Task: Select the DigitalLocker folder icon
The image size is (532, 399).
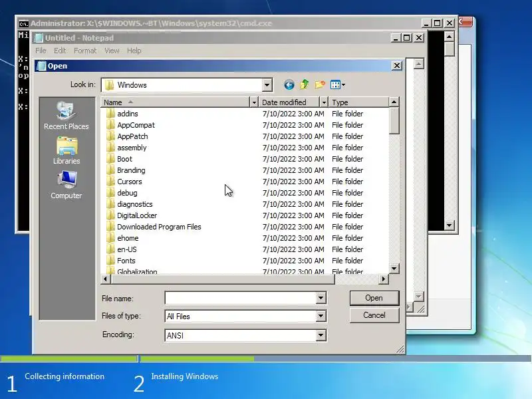Action: click(x=110, y=215)
